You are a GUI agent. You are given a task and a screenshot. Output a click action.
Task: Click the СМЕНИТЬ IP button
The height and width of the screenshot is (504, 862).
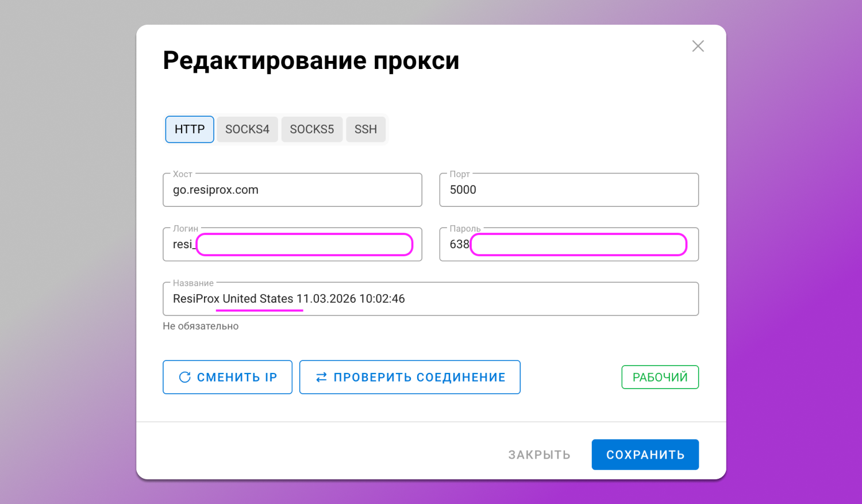pyautogui.click(x=228, y=377)
